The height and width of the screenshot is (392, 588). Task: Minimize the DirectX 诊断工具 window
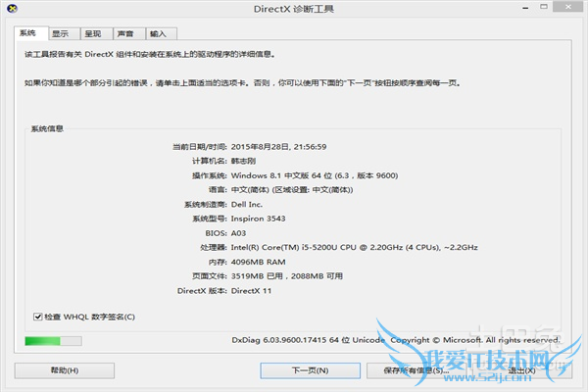[525, 8]
